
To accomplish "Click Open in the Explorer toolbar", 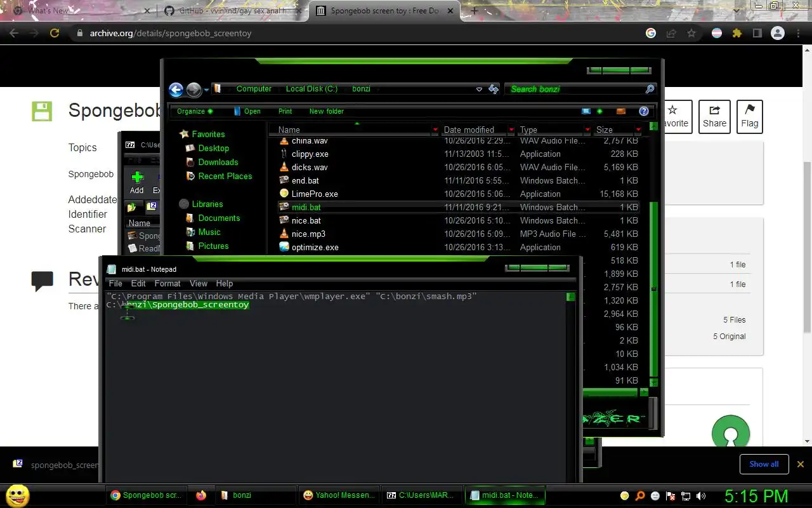I will pyautogui.click(x=247, y=111).
